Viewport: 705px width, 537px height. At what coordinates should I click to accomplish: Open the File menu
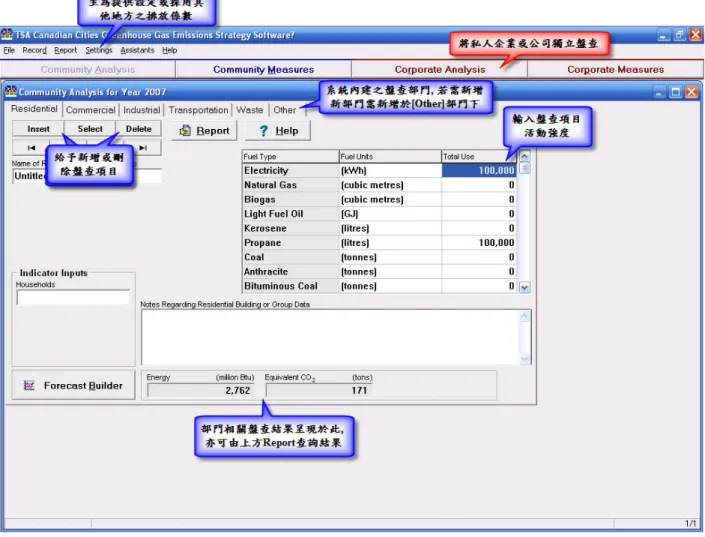coord(9,50)
